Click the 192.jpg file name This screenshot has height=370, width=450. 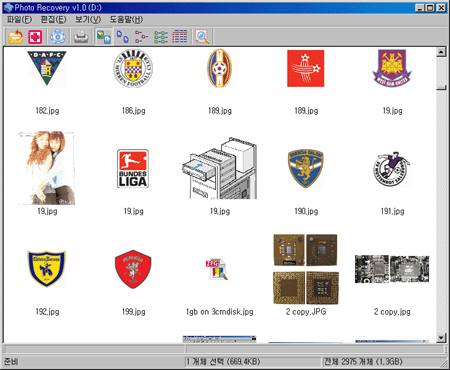coord(47,312)
